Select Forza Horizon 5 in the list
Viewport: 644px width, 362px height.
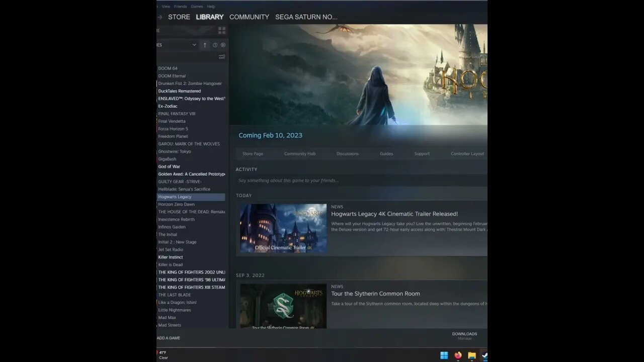173,129
